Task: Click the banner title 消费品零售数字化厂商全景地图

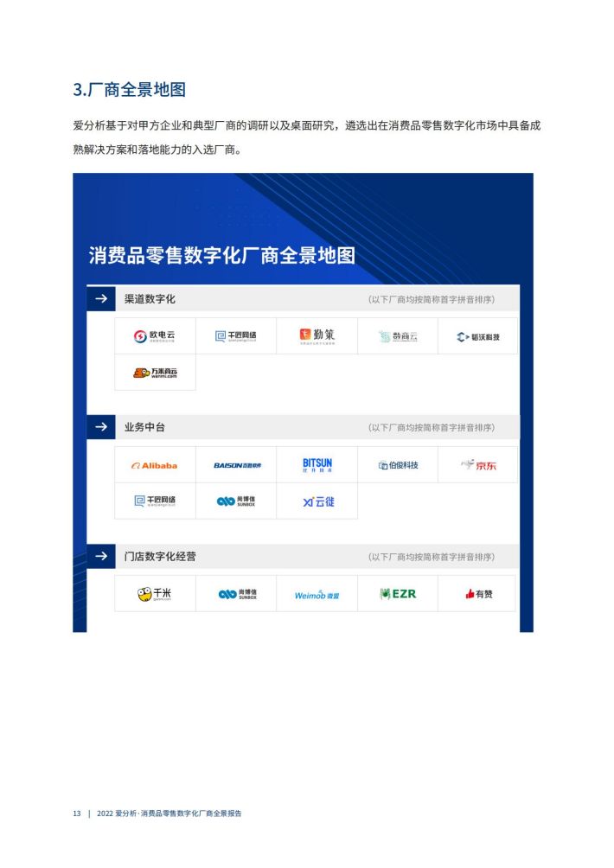Action: coord(221,255)
